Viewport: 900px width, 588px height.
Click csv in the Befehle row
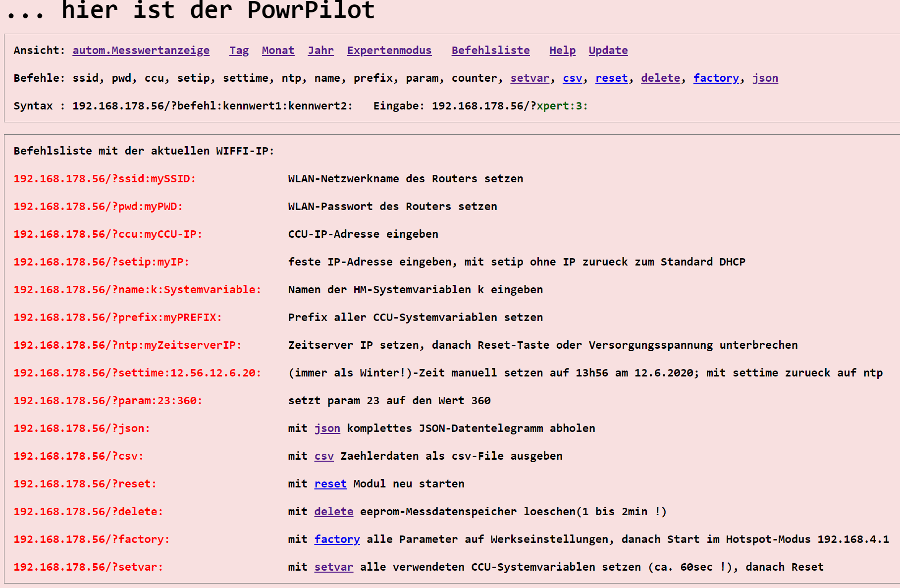572,78
